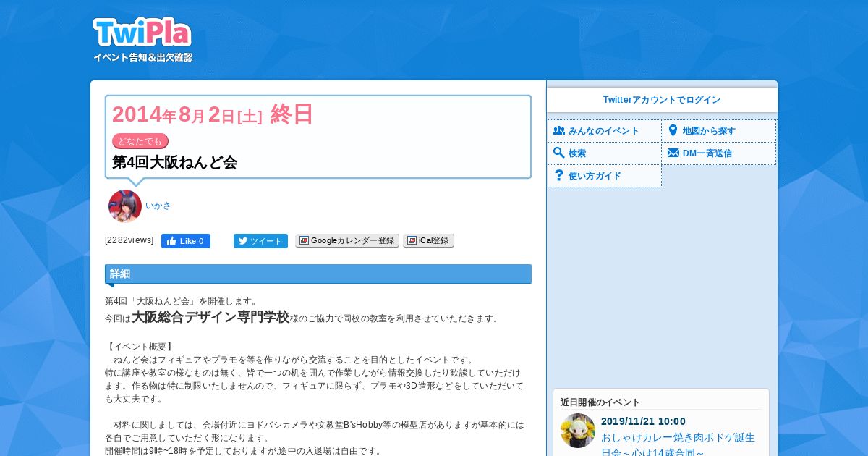Click the envelope DM icon
The height and width of the screenshot is (456, 868).
673,153
